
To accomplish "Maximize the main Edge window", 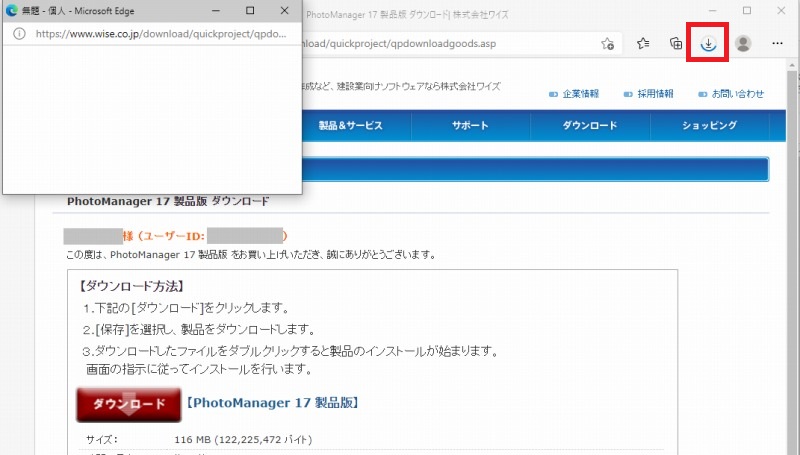I will [747, 10].
